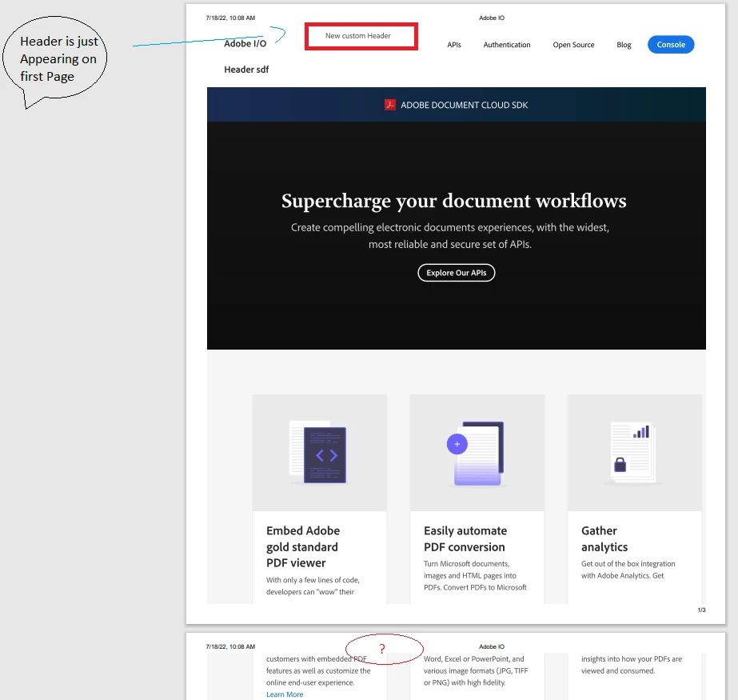Open the Blog navigation link
Screen dimensions: 738x700
point(624,45)
